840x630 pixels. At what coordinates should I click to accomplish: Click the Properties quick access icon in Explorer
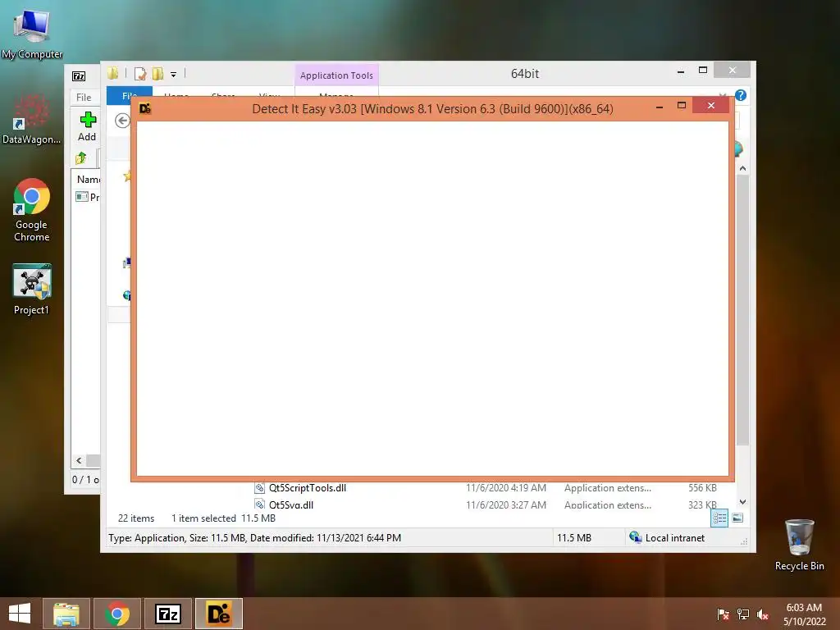tap(139, 74)
